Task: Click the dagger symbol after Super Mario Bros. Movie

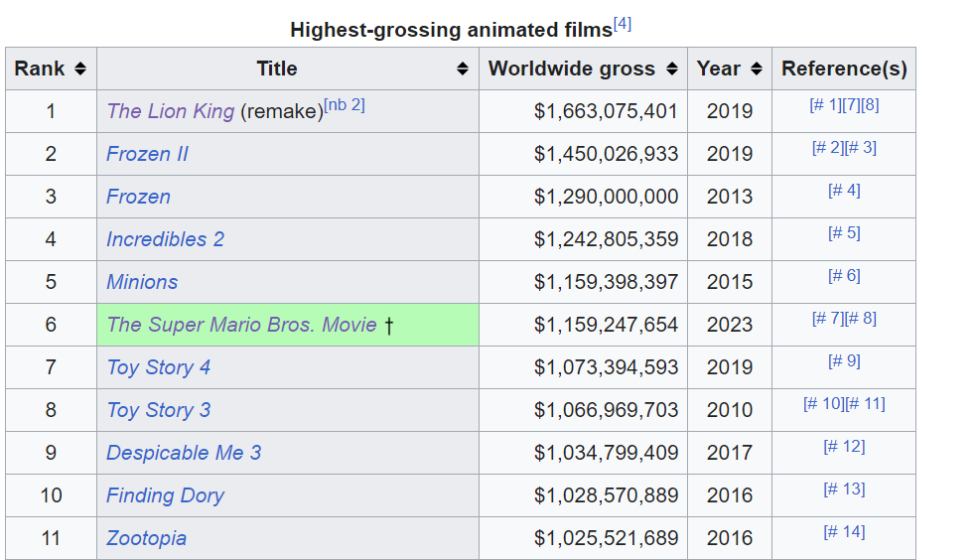Action: 389,325
